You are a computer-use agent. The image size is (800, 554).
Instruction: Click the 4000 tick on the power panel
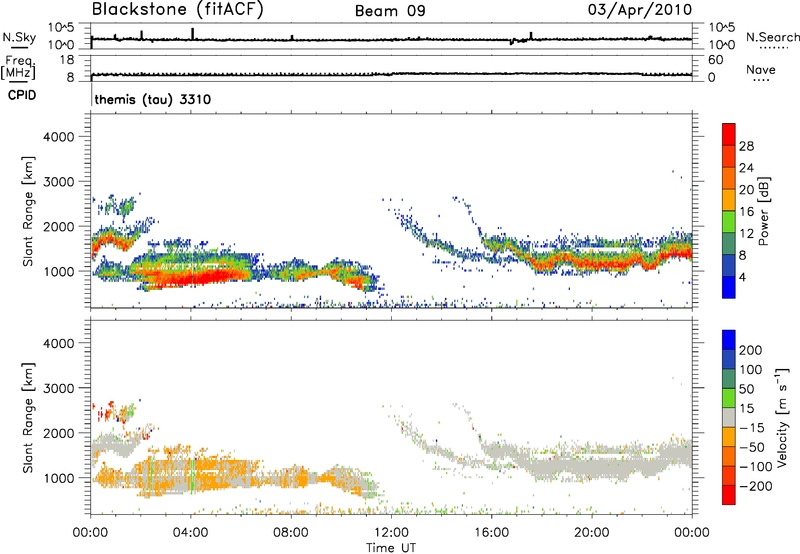[59, 137]
